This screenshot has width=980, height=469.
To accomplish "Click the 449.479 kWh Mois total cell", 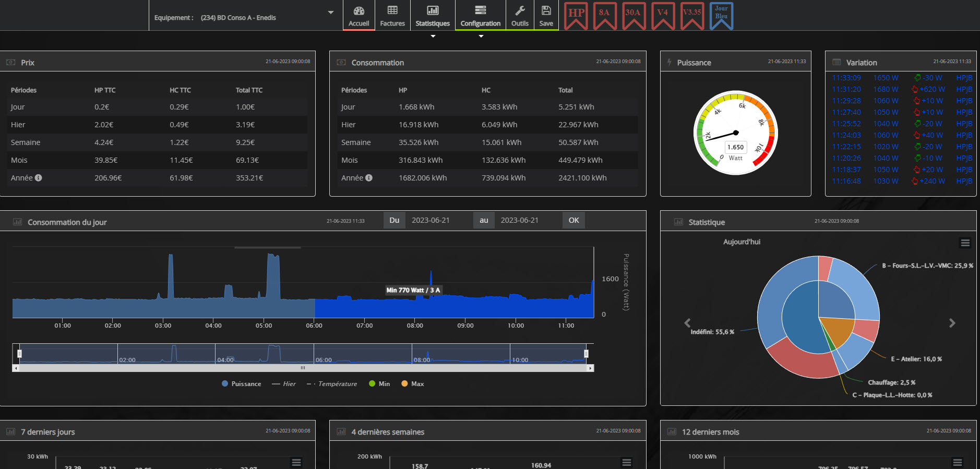I will point(580,160).
